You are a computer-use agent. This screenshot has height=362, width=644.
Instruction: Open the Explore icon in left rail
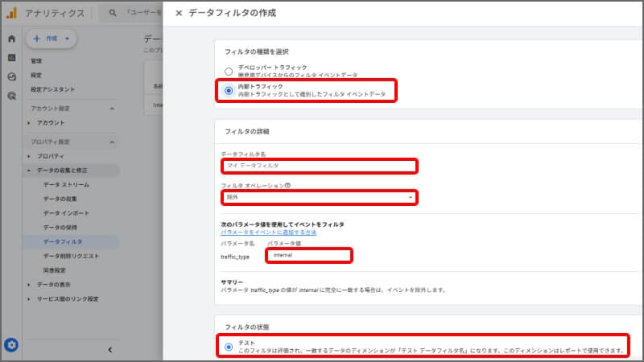(x=11, y=76)
